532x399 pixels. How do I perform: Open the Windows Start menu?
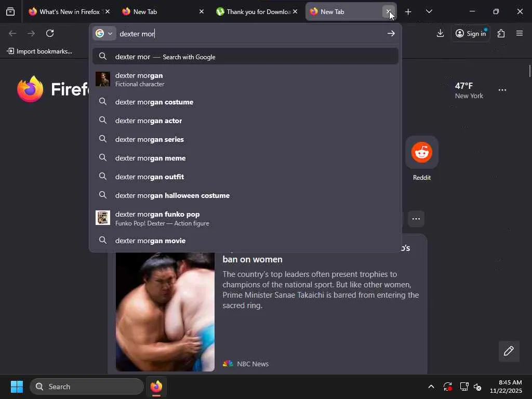click(17, 387)
